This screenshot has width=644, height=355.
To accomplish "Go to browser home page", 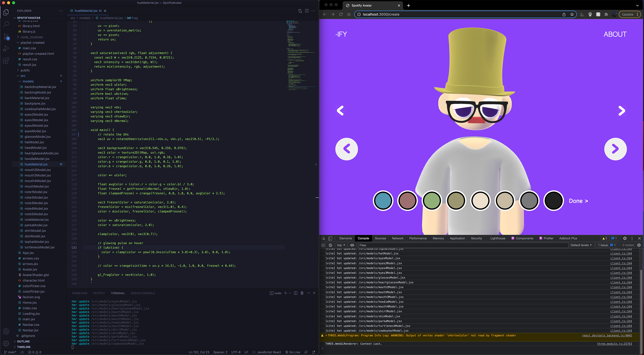I will pyautogui.click(x=349, y=14).
